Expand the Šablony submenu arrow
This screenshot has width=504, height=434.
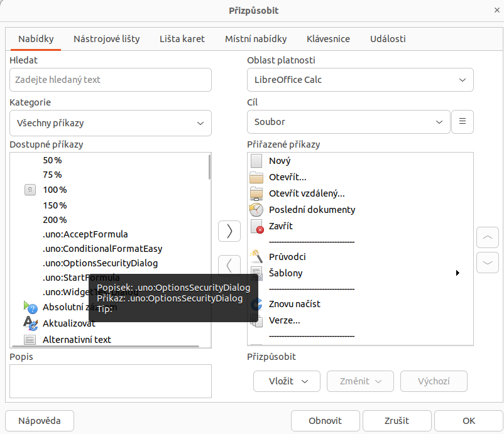(x=457, y=273)
